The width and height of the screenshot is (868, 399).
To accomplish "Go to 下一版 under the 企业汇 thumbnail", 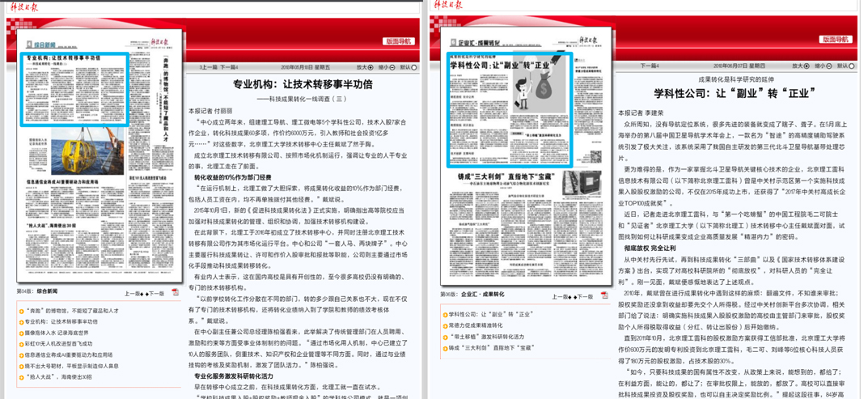I will tap(583, 297).
